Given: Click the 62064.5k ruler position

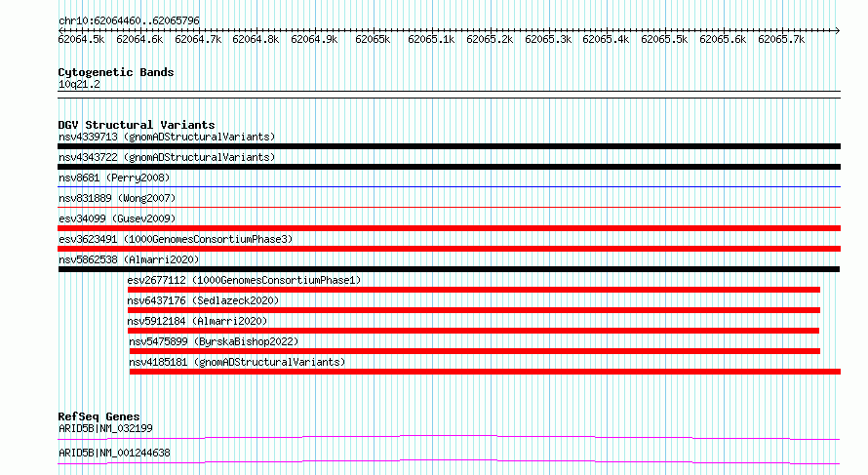Looking at the screenshot, I should tap(81, 39).
